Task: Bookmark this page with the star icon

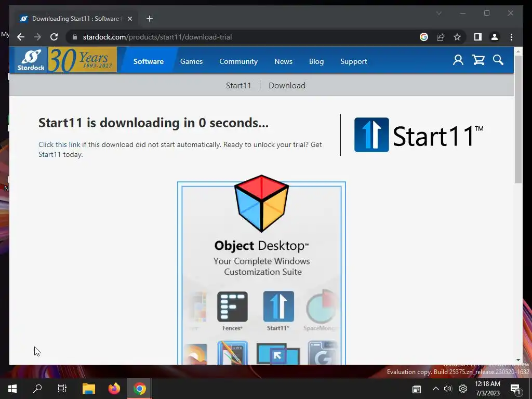Action: (x=457, y=37)
